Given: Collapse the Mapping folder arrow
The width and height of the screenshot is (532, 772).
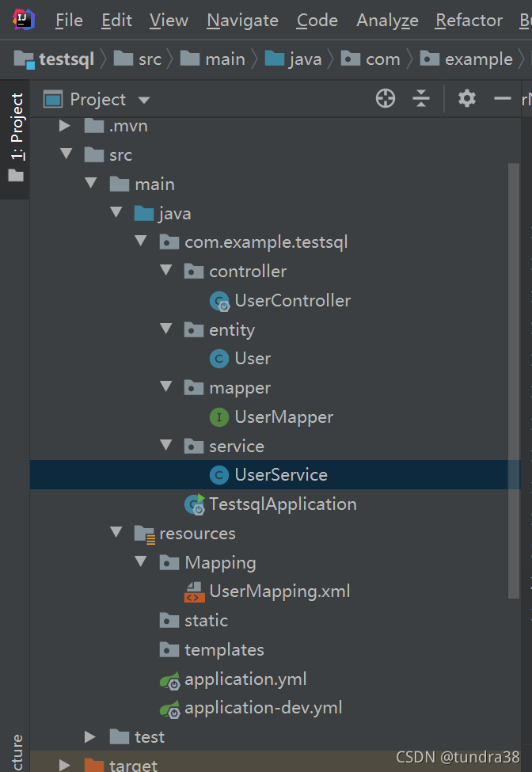Looking at the screenshot, I should pos(141,561).
